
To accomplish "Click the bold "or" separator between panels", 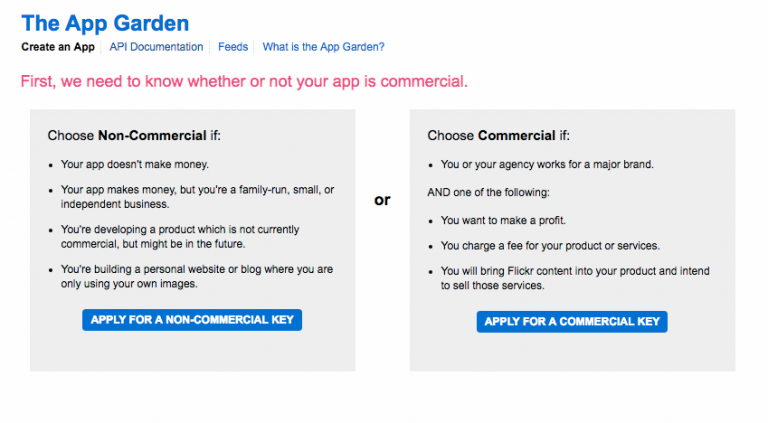I will pyautogui.click(x=382, y=200).
